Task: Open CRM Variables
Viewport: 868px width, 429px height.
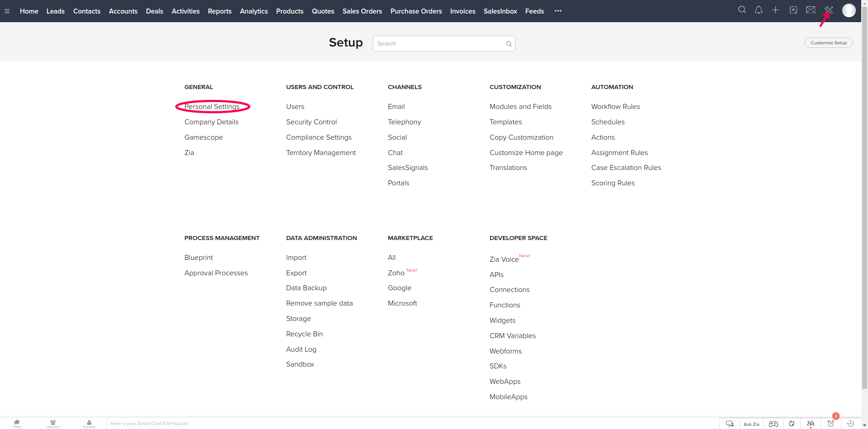Action: (x=513, y=336)
